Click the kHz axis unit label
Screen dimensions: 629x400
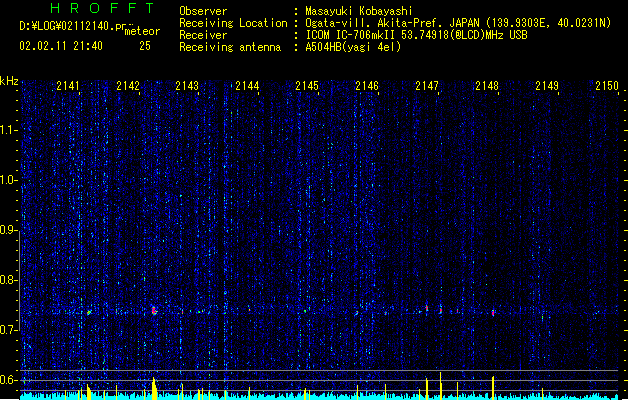(x=9, y=81)
